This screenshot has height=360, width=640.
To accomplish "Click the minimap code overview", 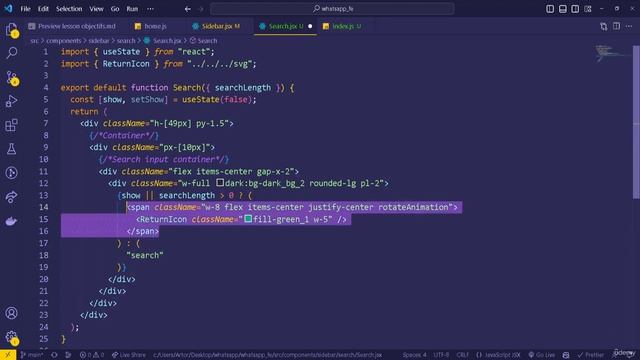I will point(611,54).
